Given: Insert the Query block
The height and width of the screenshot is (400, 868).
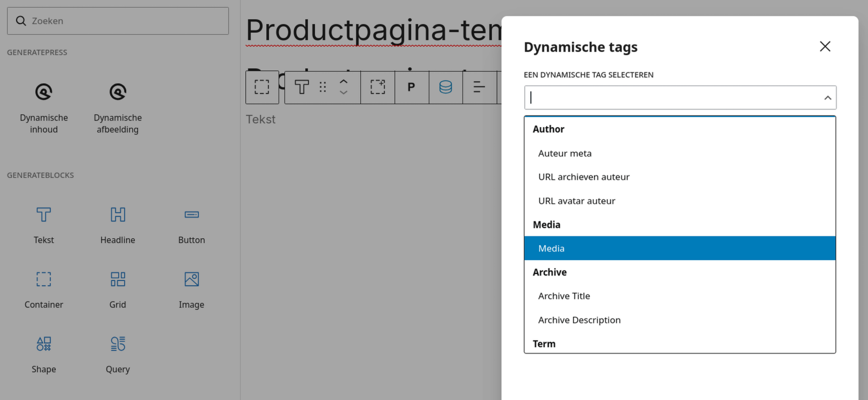Looking at the screenshot, I should pos(118,354).
